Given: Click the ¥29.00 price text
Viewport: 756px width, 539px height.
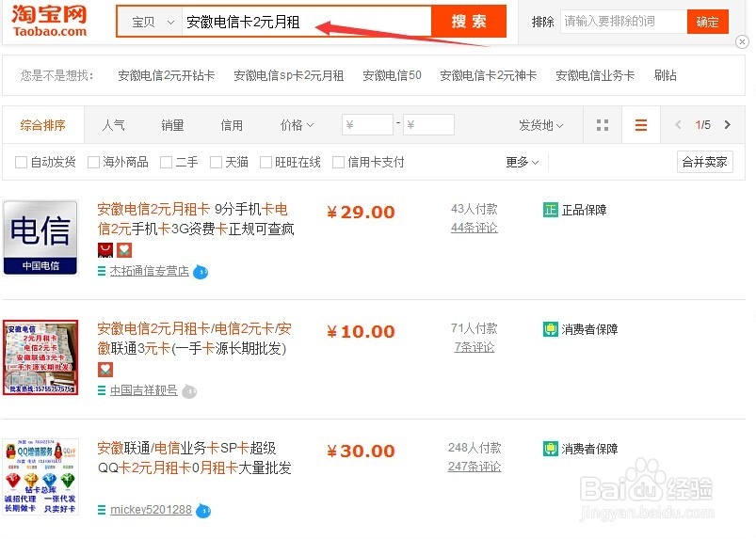Looking at the screenshot, I should 362,212.
